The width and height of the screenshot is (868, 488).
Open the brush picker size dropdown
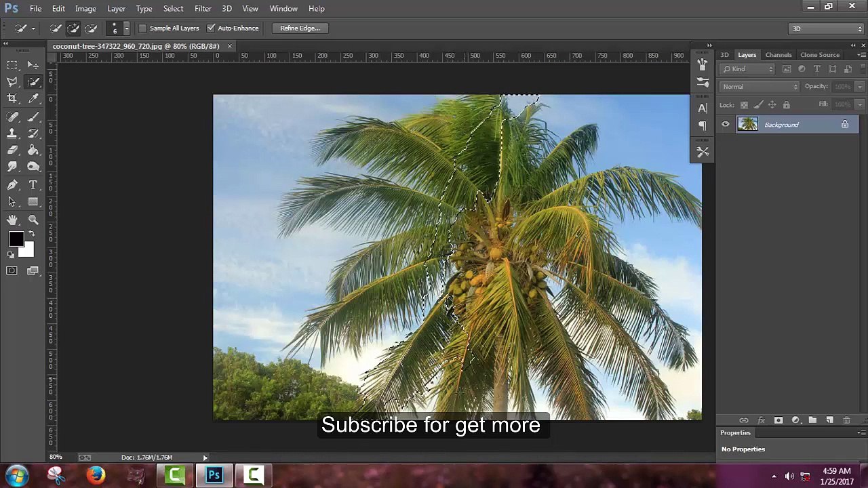pyautogui.click(x=126, y=28)
